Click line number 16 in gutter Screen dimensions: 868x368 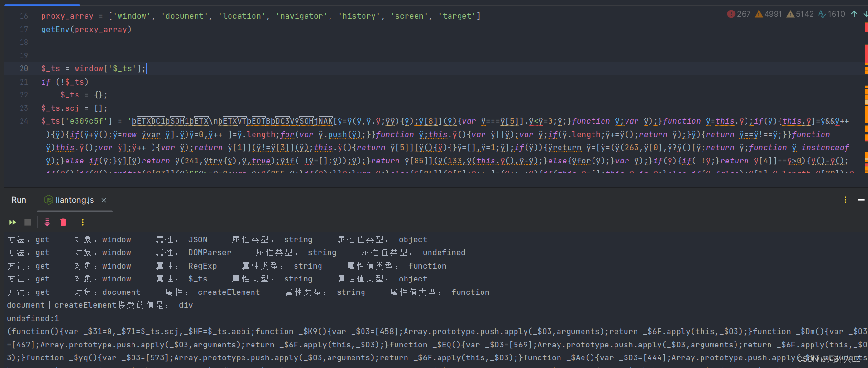coord(24,16)
